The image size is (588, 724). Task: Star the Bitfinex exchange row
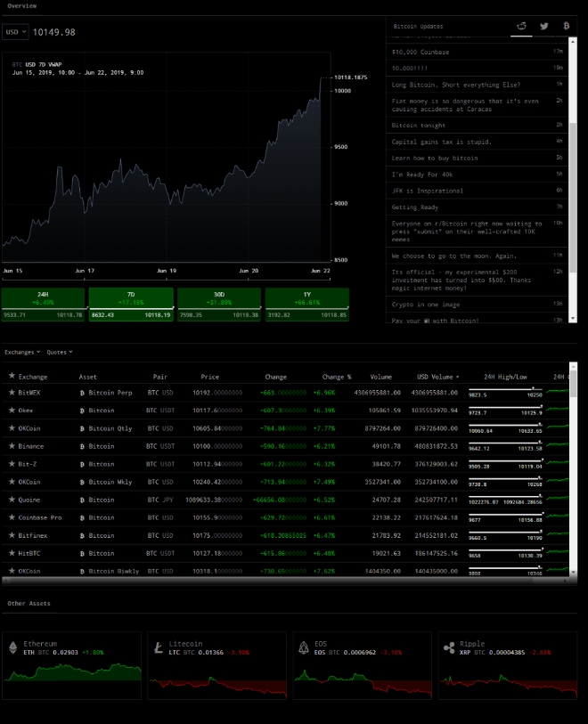pyautogui.click(x=12, y=535)
